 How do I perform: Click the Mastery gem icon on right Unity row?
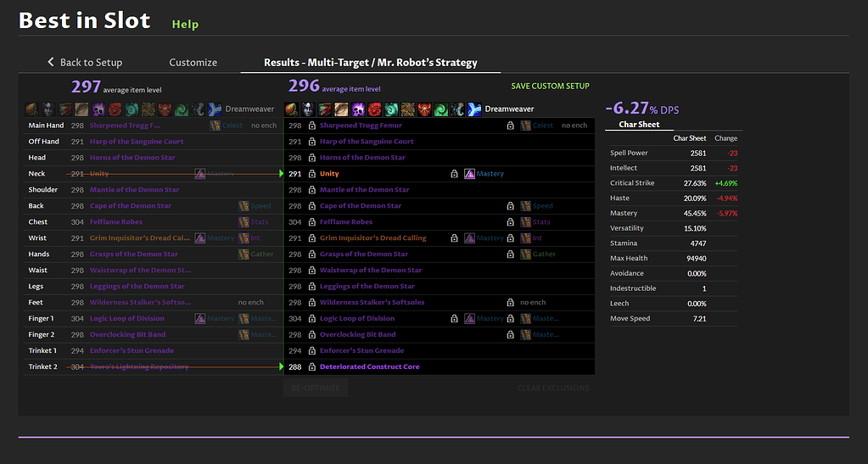pos(469,174)
